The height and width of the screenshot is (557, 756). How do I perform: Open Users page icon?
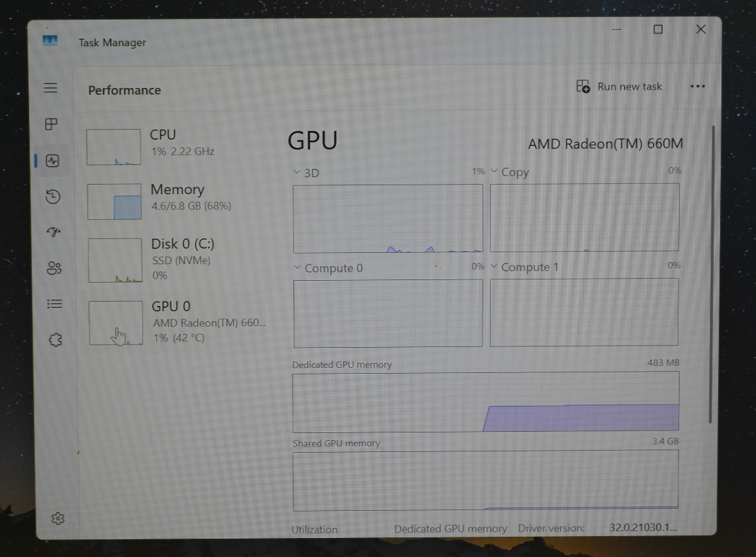[x=54, y=267]
